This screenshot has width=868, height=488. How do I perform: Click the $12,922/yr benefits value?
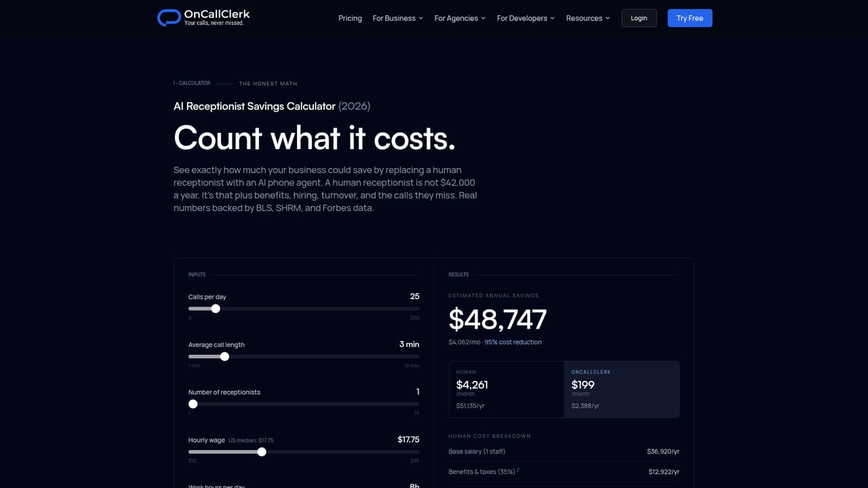(x=664, y=472)
